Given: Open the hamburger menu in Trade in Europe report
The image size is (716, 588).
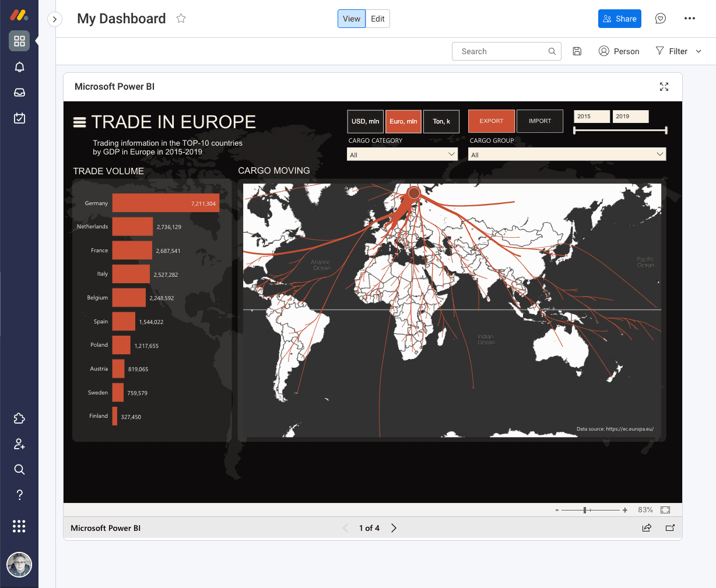Looking at the screenshot, I should click(80, 121).
